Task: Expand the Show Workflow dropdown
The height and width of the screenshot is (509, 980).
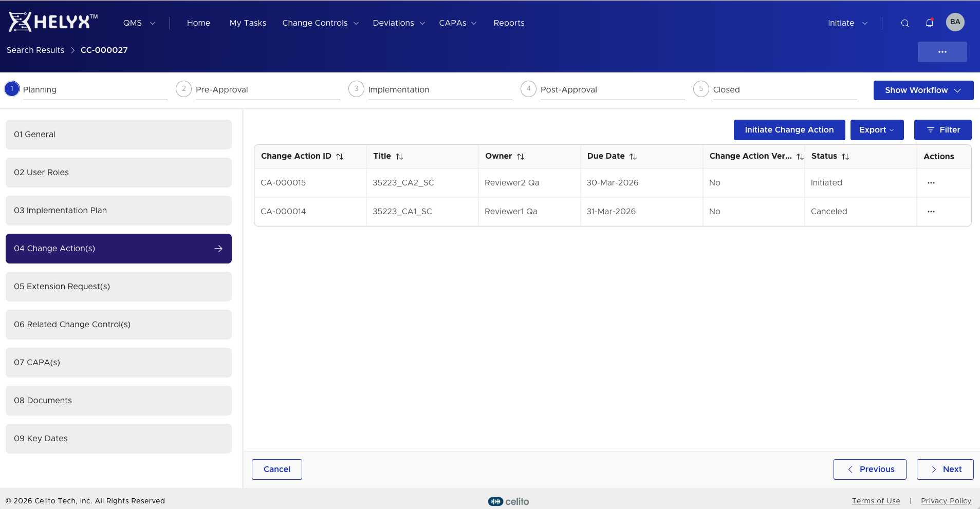Action: (x=923, y=90)
